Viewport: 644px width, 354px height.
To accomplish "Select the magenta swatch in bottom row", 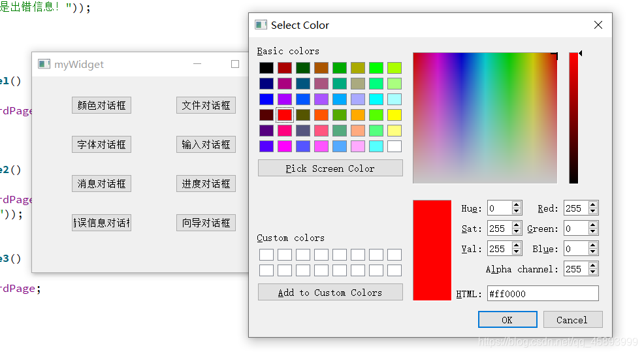I will pyautogui.click(x=285, y=146).
